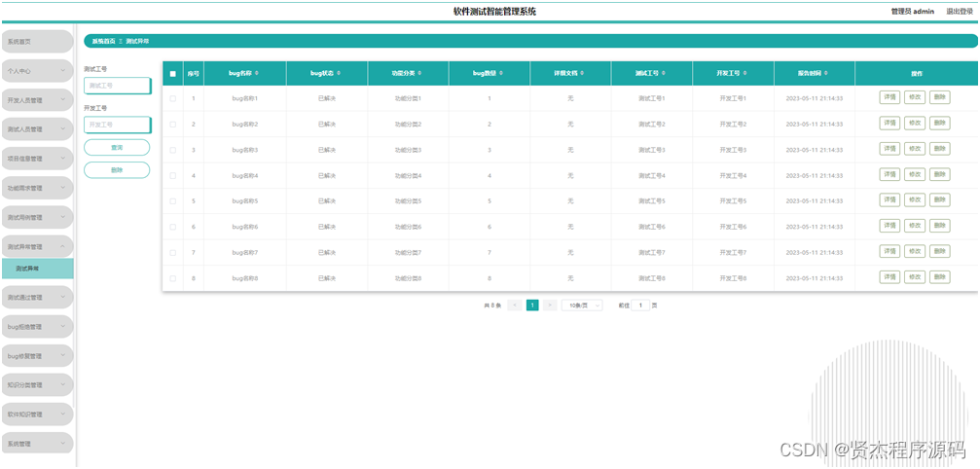
Task: Click the cell text 功能分类5
Action: (408, 201)
